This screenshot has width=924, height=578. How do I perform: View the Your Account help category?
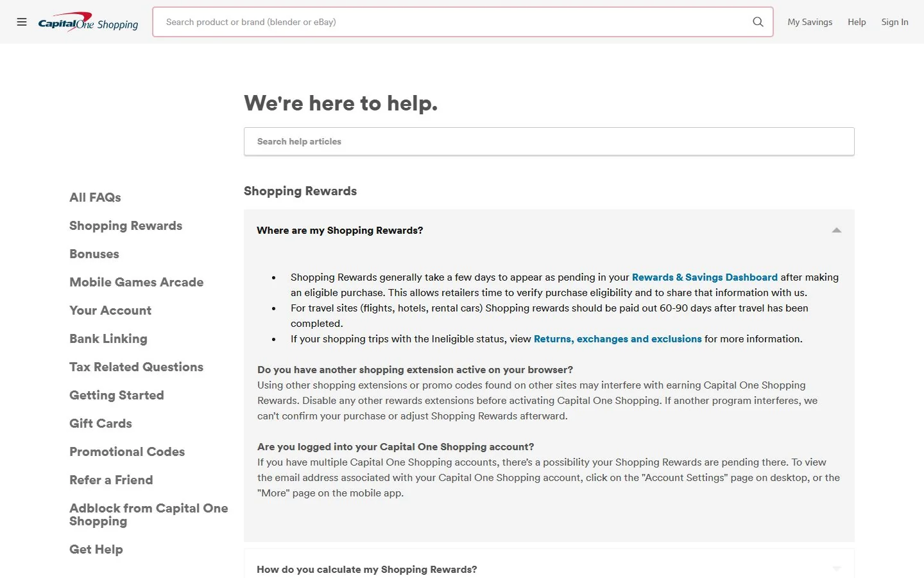pyautogui.click(x=110, y=310)
